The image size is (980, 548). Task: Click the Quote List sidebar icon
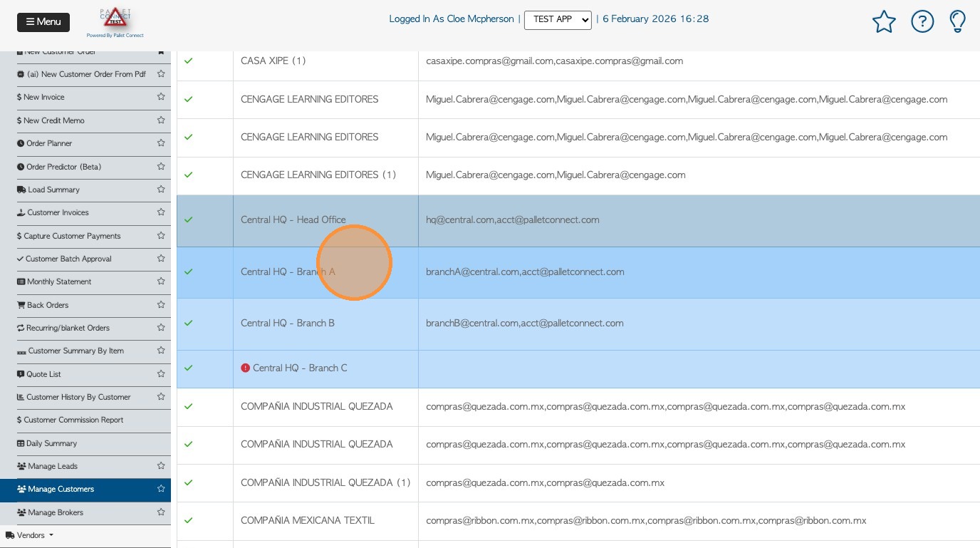click(x=21, y=374)
